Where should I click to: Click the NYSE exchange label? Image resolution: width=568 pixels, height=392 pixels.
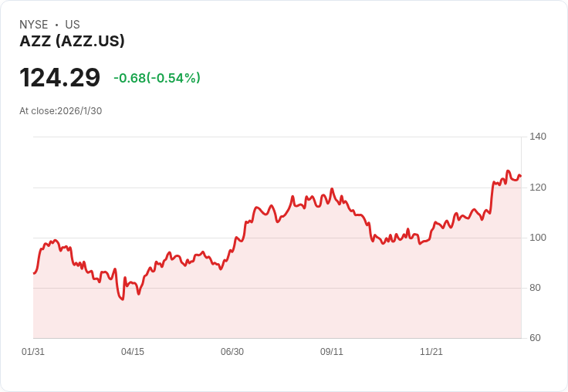click(x=34, y=25)
